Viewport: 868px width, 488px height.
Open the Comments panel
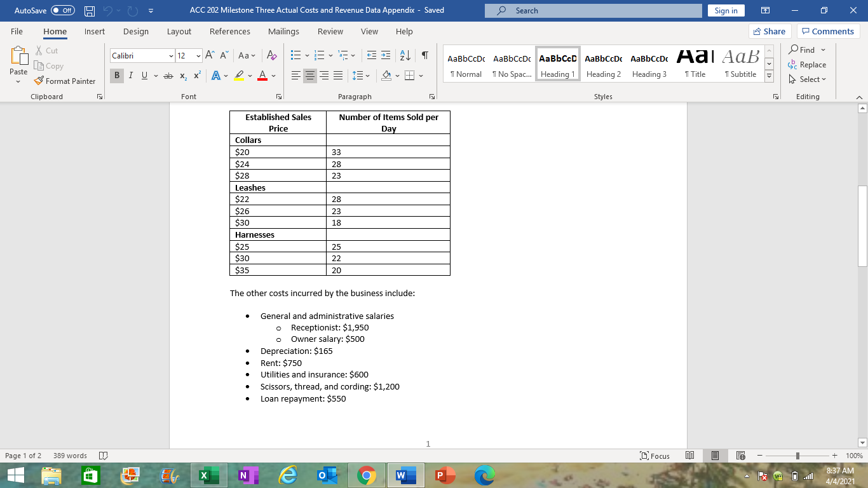click(827, 31)
